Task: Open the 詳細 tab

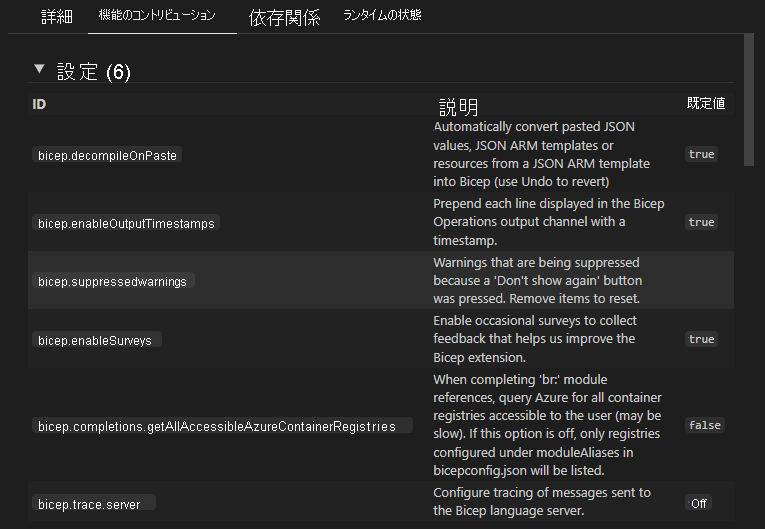Action: point(57,17)
